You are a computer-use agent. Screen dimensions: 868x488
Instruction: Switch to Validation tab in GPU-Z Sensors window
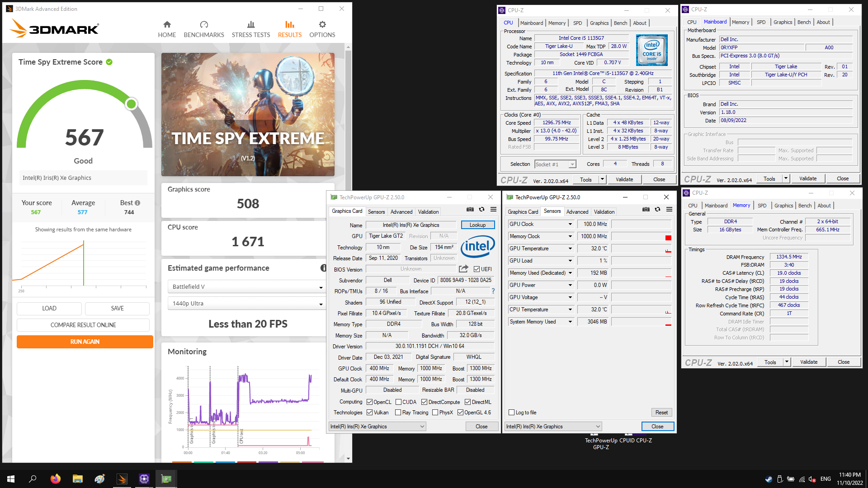[x=604, y=212]
